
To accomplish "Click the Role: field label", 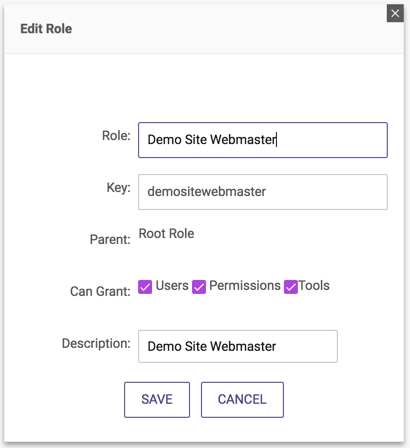I will click(x=116, y=136).
